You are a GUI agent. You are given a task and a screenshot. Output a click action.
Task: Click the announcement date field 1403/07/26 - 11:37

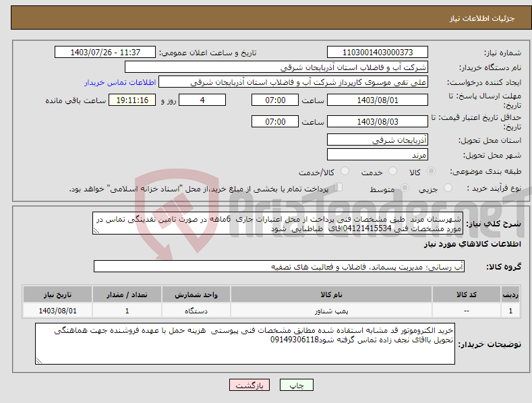pos(105,53)
